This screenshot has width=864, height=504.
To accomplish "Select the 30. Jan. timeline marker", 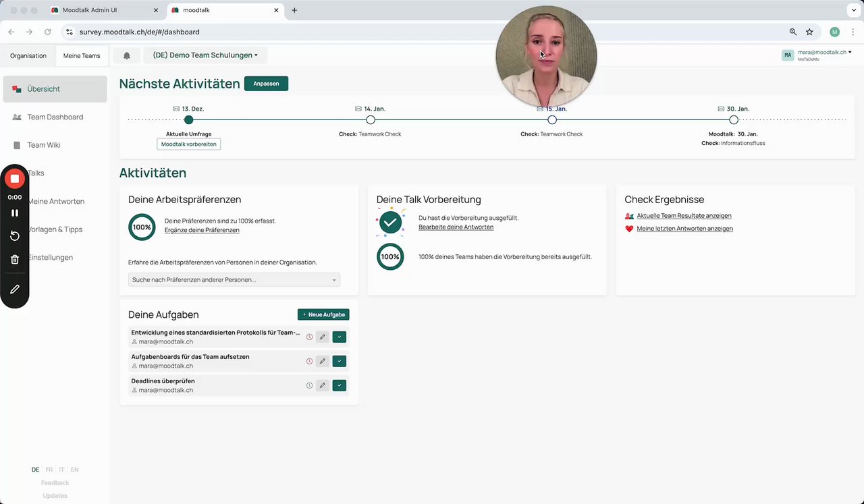I will [734, 119].
